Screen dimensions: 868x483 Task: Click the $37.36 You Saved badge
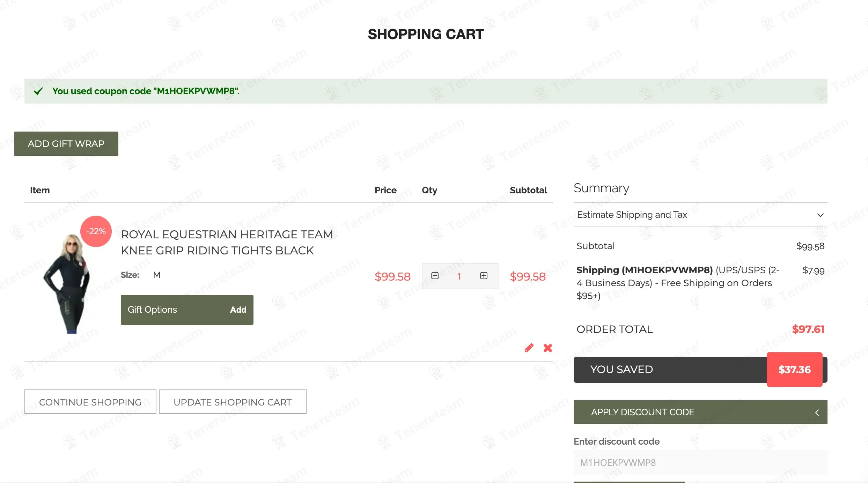(794, 370)
